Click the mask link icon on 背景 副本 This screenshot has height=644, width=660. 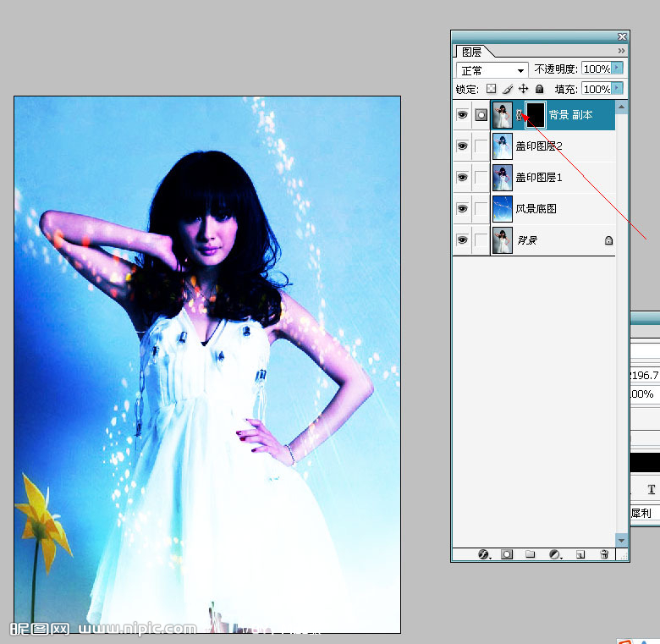[519, 115]
